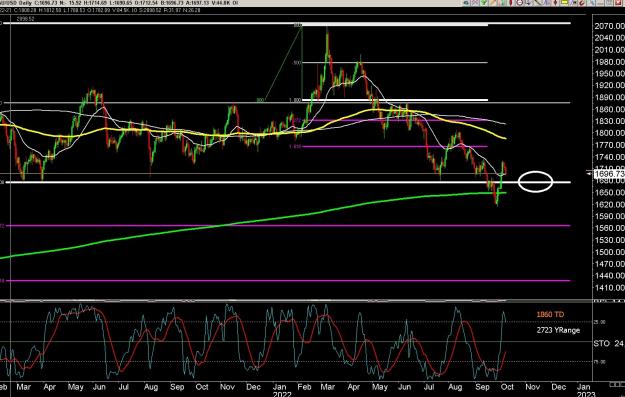Click the '2723 YRange' indicator text
Image resolution: width=625 pixels, height=397 pixels.
point(558,330)
